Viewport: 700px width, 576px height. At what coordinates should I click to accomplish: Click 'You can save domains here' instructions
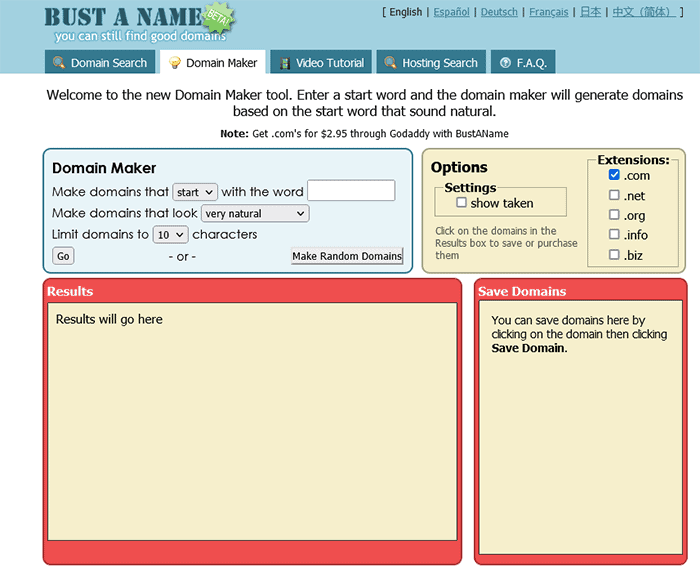coord(579,334)
